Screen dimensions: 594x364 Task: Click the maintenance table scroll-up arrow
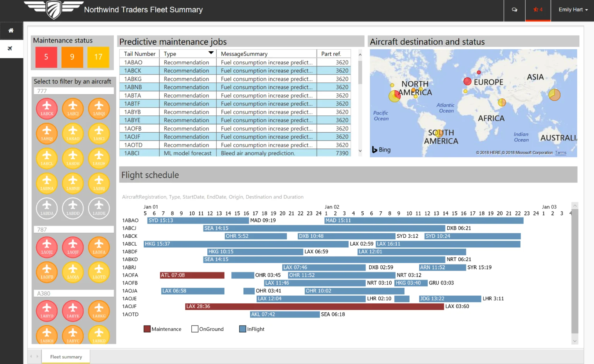(360, 55)
